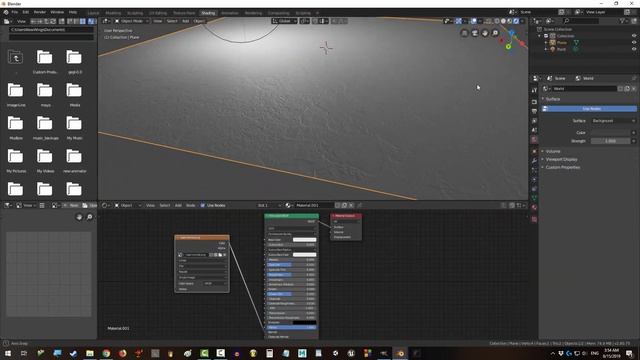Toggle viewport gizmo display icon

(x=458, y=21)
